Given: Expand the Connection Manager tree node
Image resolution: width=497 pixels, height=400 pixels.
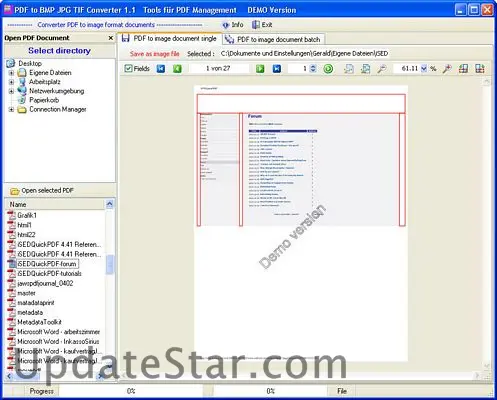Looking at the screenshot, I should pos(11,109).
